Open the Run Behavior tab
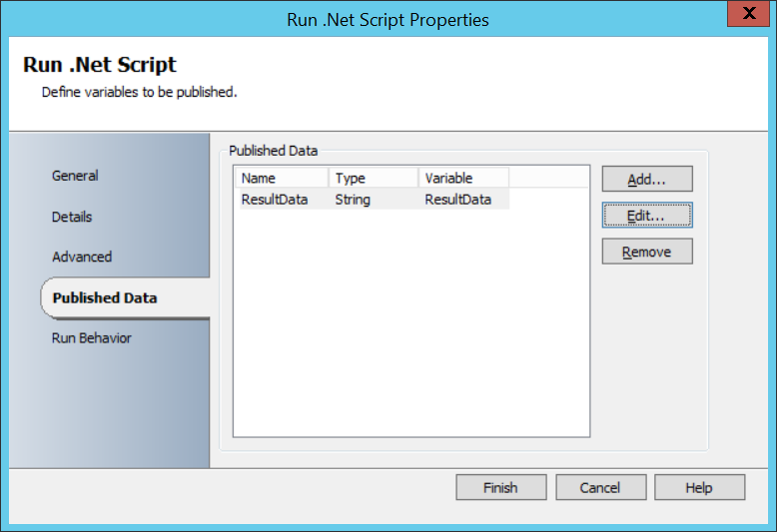777x532 pixels. [91, 338]
